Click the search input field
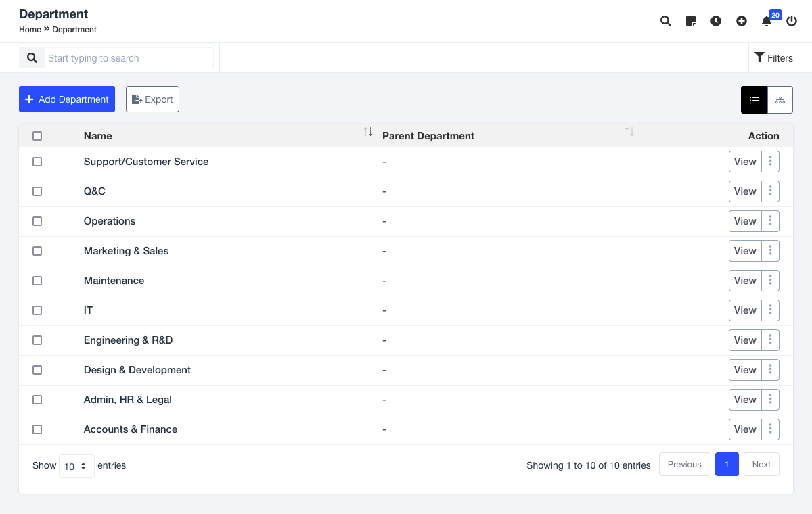Screen dimensions: 812x514 129,58
